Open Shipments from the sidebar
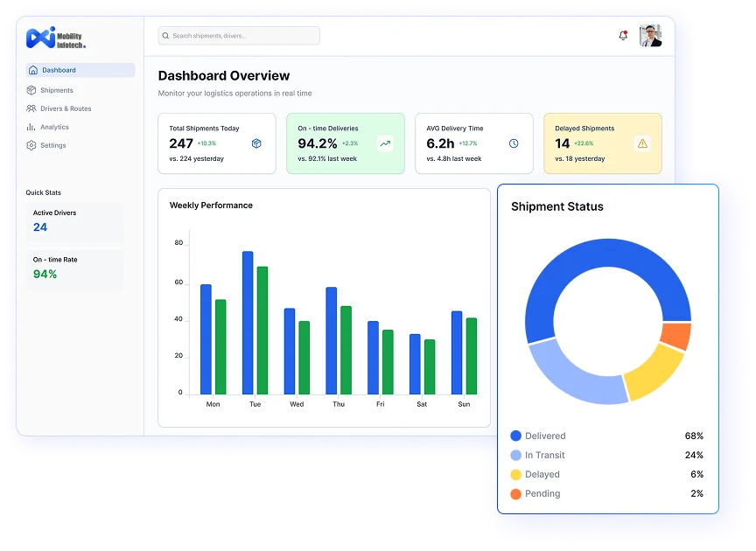Screen dimensions: 756x551 point(56,90)
